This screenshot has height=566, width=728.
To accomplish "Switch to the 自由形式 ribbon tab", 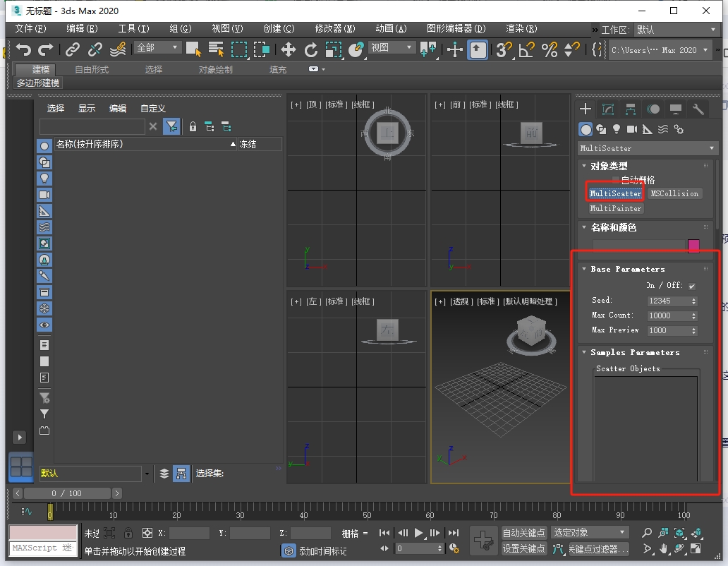I will tap(92, 70).
